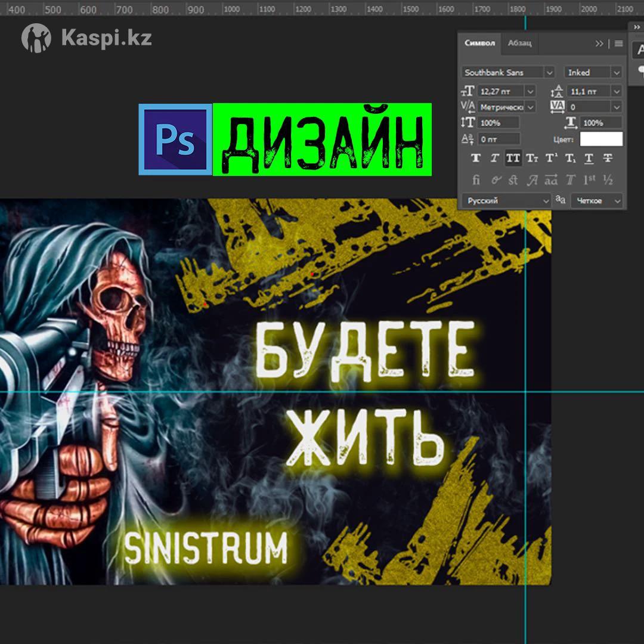Click the Underline text icon
Viewport: 644px width, 644px height.
click(589, 159)
